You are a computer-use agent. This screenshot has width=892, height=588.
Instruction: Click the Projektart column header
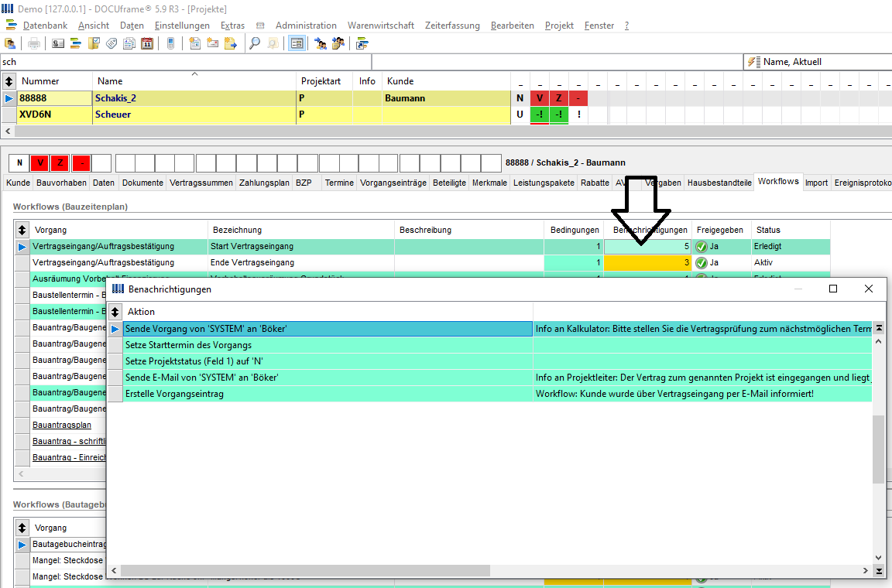[x=324, y=81]
